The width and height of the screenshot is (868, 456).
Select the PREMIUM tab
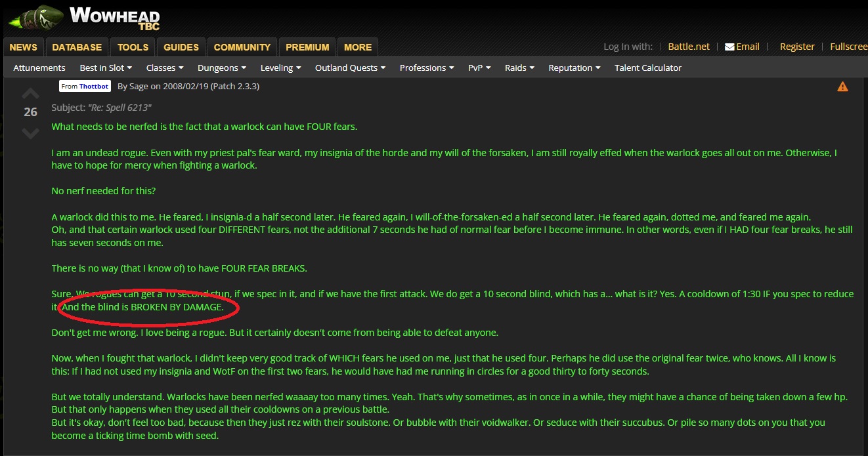click(x=307, y=47)
